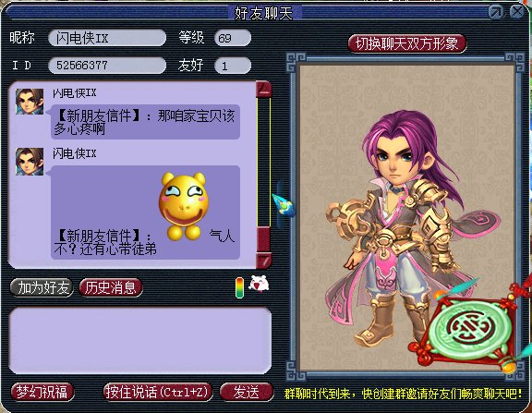Viewport: 532px width, 413px height.
Task: Close the 好友聊天 window
Action: [x=517, y=12]
